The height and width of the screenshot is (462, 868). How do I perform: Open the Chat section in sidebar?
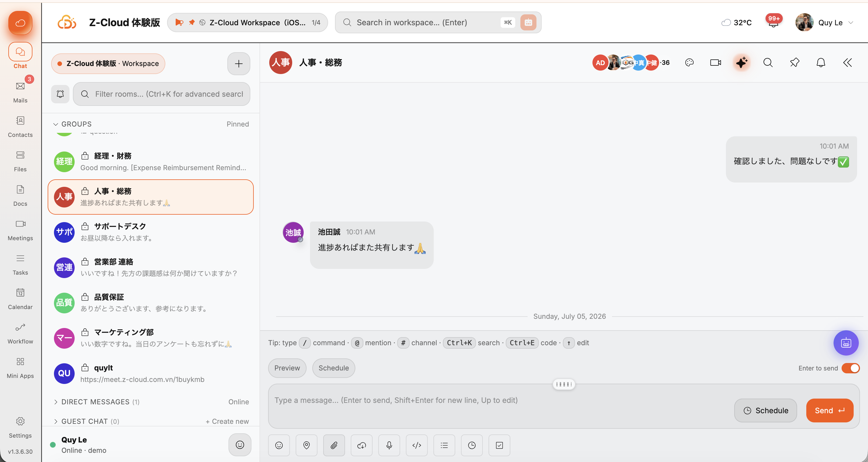(20, 56)
